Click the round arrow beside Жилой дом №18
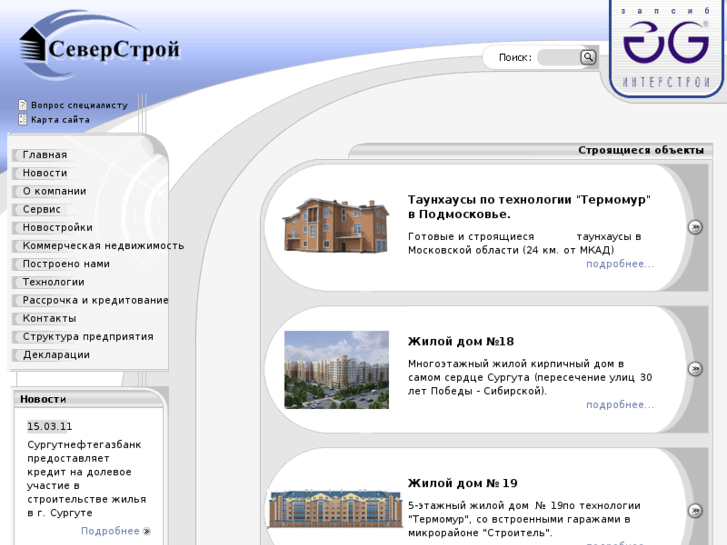 tap(695, 369)
